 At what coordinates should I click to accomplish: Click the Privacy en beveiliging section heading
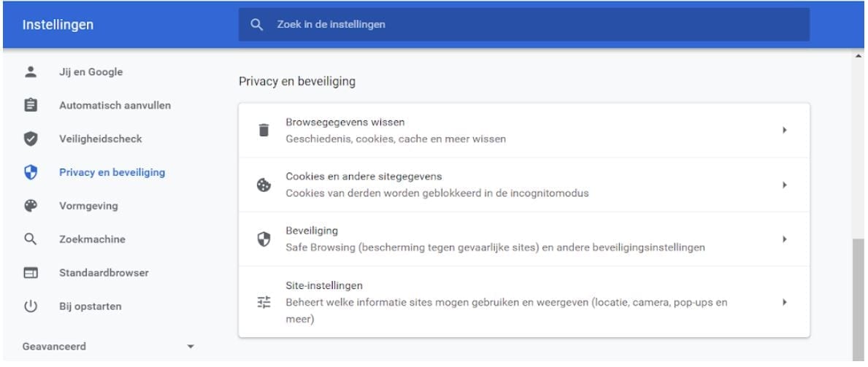(x=296, y=82)
